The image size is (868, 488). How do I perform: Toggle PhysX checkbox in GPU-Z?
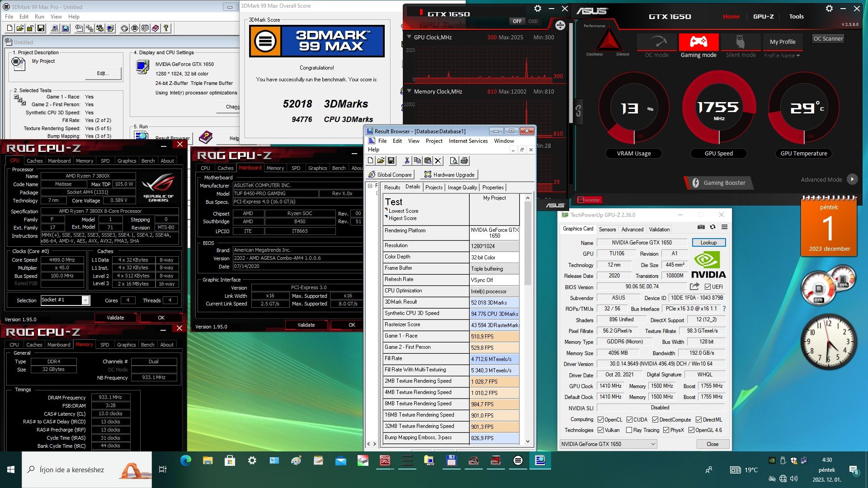point(666,430)
